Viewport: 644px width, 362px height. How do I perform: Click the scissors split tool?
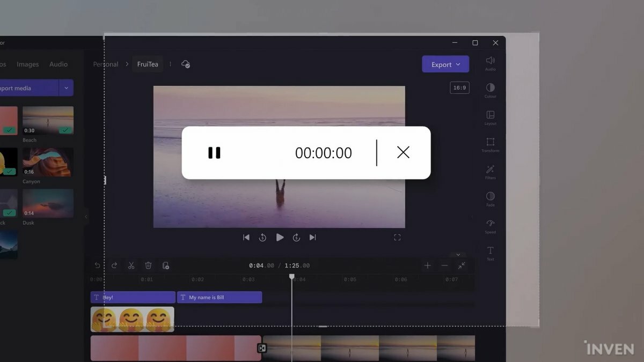tap(131, 265)
